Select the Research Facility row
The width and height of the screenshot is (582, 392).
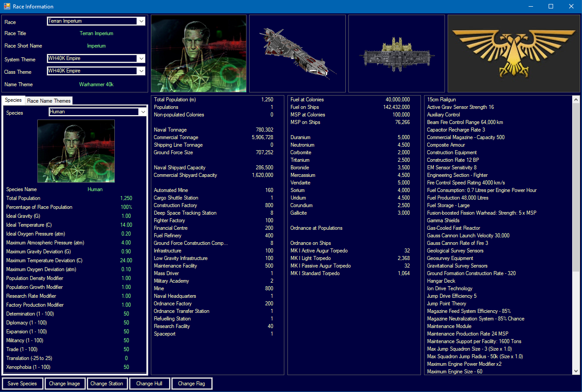(x=217, y=326)
